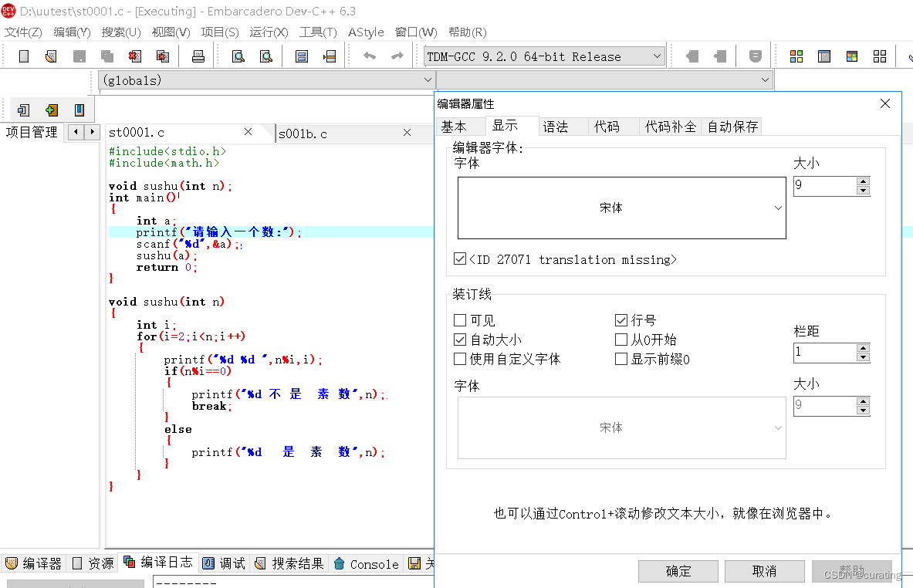Image resolution: width=913 pixels, height=588 pixels.
Task: Click the greyed stop execution shield icon
Action: 756,56
